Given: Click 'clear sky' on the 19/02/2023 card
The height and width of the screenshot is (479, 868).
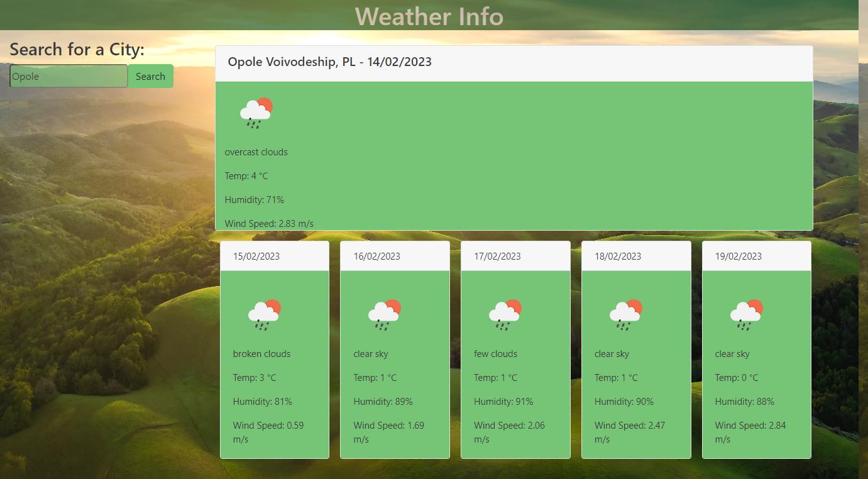Looking at the screenshot, I should [733, 354].
